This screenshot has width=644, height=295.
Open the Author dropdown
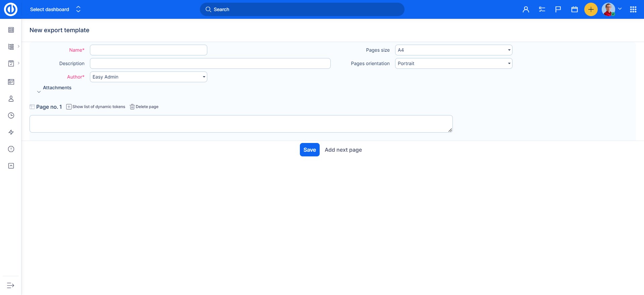click(x=148, y=77)
